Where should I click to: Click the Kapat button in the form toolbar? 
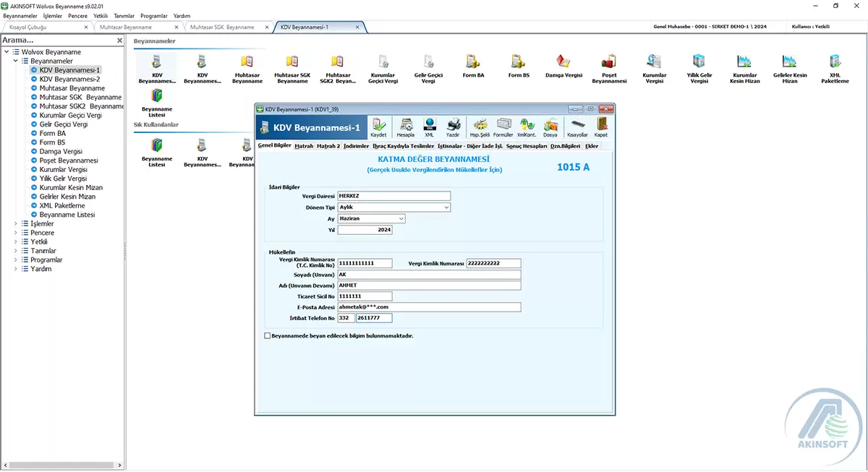tap(600, 127)
